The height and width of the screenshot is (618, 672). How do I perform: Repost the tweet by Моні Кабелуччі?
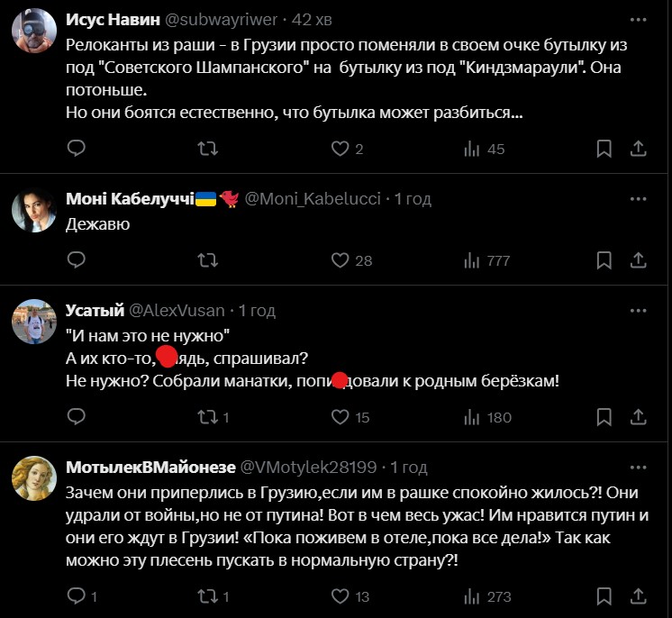[207, 260]
